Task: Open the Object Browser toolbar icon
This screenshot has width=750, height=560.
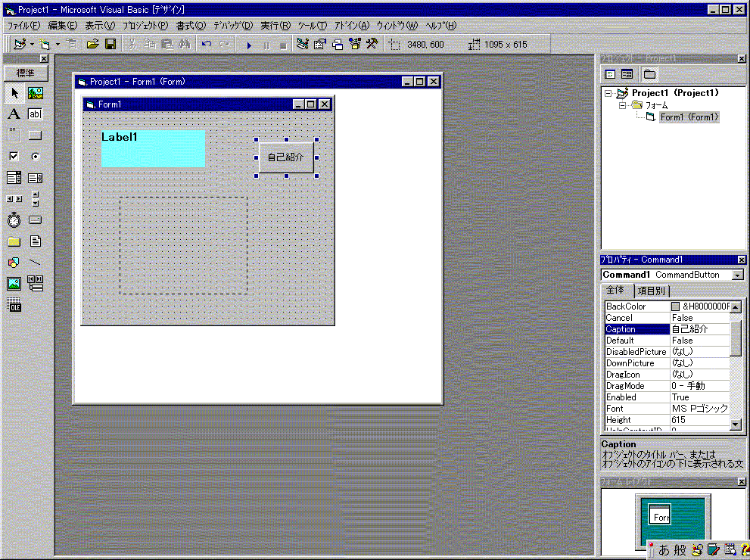Action: coord(355,45)
